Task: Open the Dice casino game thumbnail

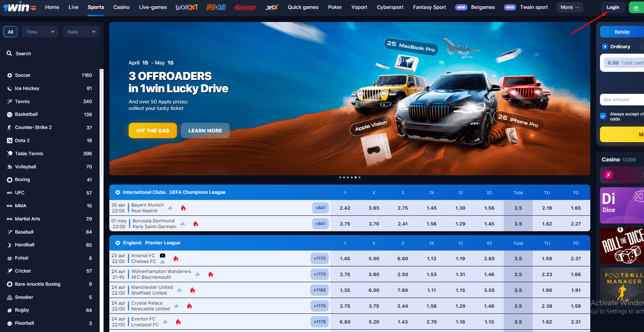Action: 622,205
